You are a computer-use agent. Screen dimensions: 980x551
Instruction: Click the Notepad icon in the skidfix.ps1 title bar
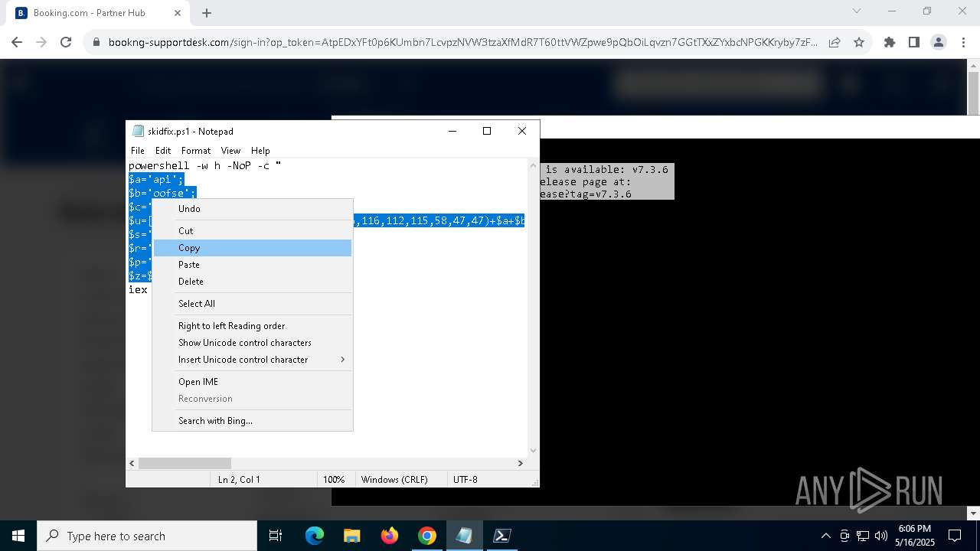tap(138, 131)
